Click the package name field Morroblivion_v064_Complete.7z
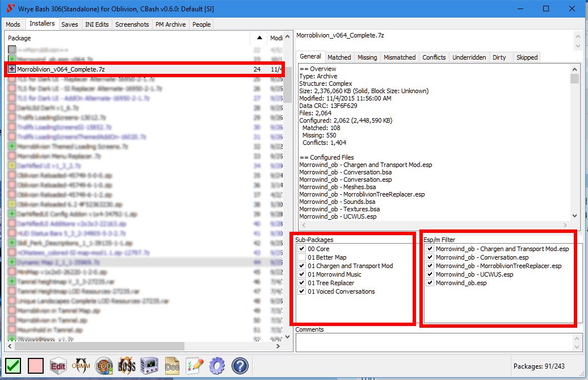Screen dimensions: 588x380 434,40
